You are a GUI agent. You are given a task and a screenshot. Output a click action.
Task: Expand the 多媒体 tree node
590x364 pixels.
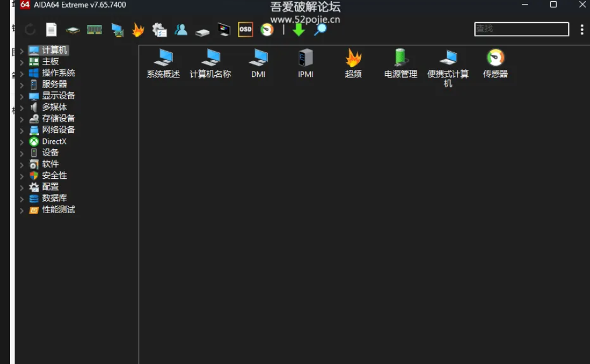tap(22, 108)
